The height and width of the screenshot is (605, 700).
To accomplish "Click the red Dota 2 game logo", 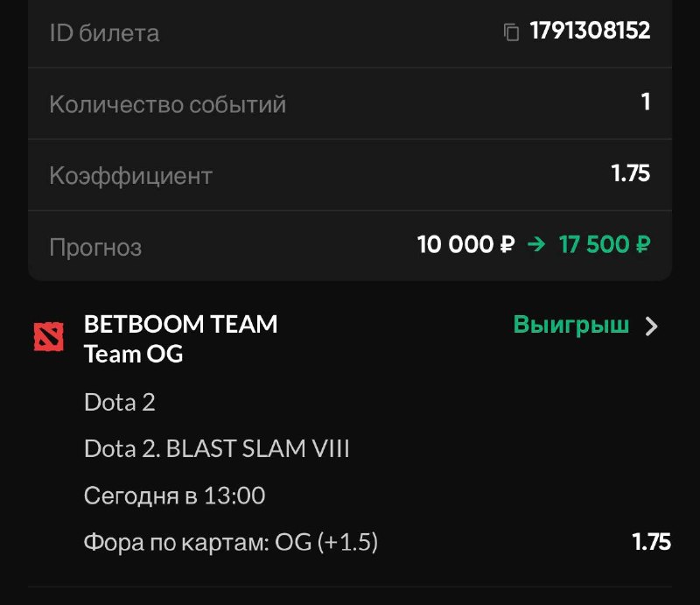I will [49, 336].
